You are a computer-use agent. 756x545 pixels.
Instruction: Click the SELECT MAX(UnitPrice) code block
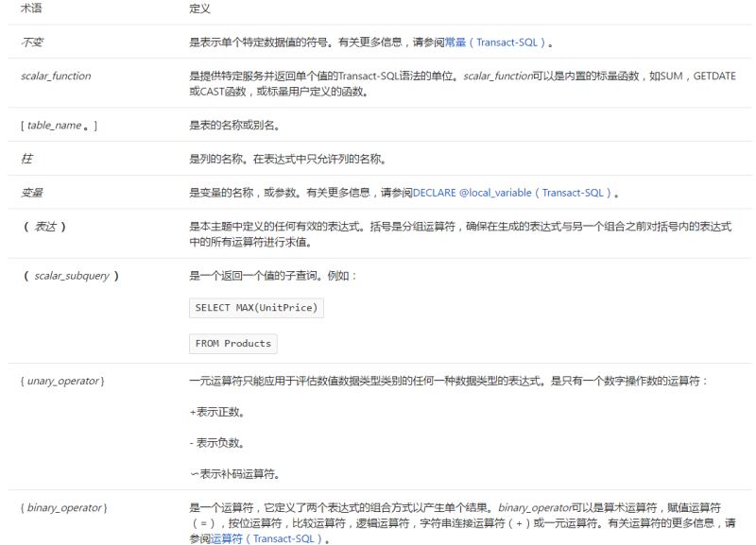click(x=257, y=308)
